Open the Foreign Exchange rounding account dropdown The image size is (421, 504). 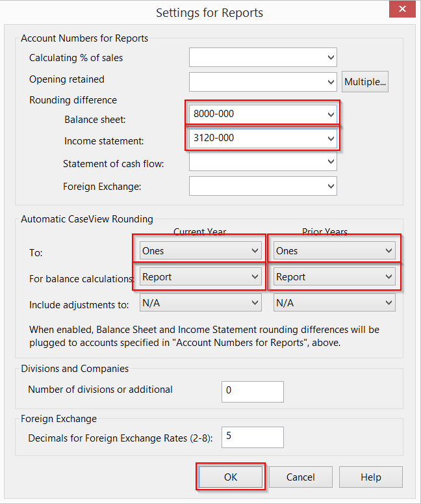click(x=262, y=187)
